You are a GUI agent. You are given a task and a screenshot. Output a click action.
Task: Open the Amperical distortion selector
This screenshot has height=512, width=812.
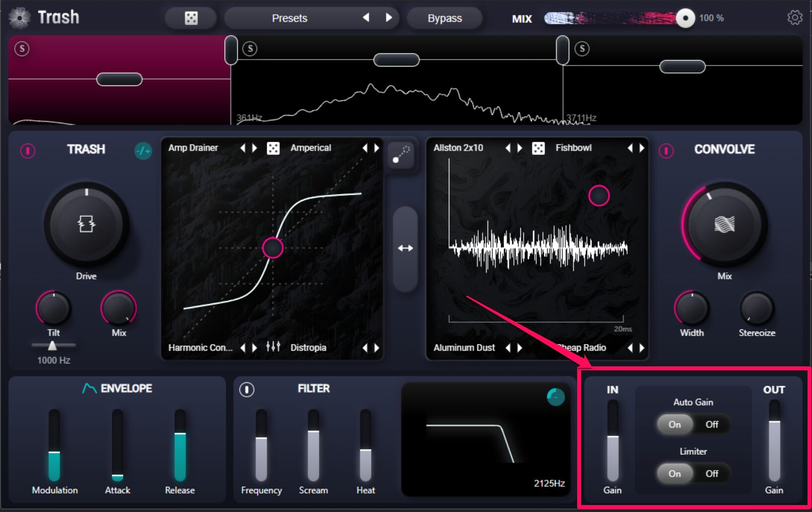click(x=311, y=148)
